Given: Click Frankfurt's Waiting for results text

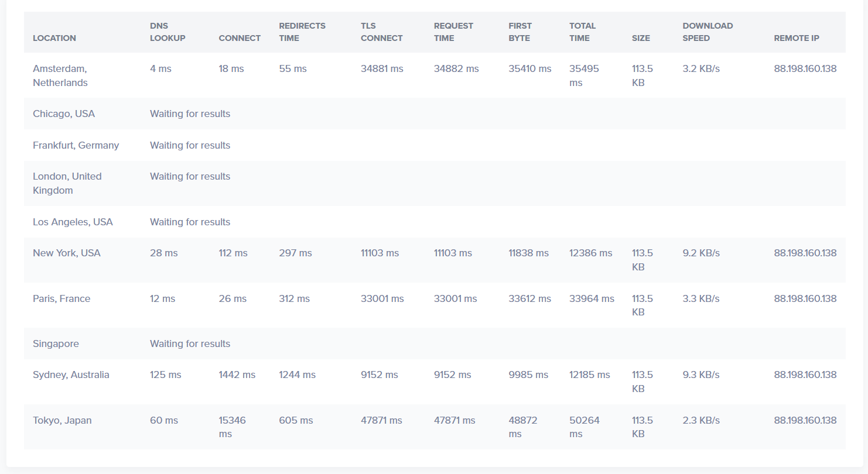Looking at the screenshot, I should (x=190, y=145).
